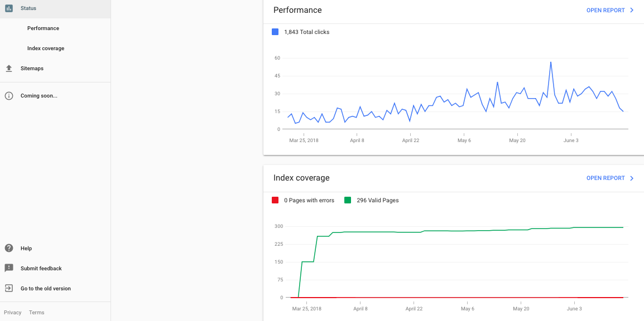
Task: Click the peak of the clicks chart
Action: (x=551, y=62)
